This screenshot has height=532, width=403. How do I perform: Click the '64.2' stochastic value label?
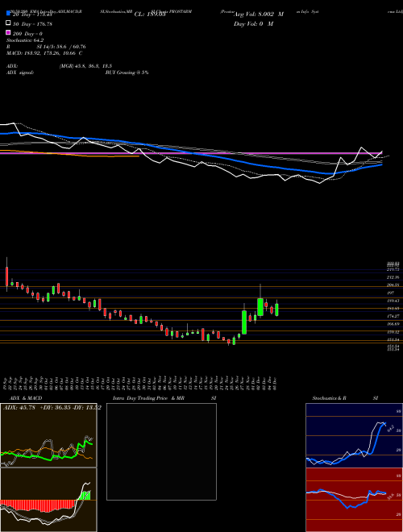[390, 427]
